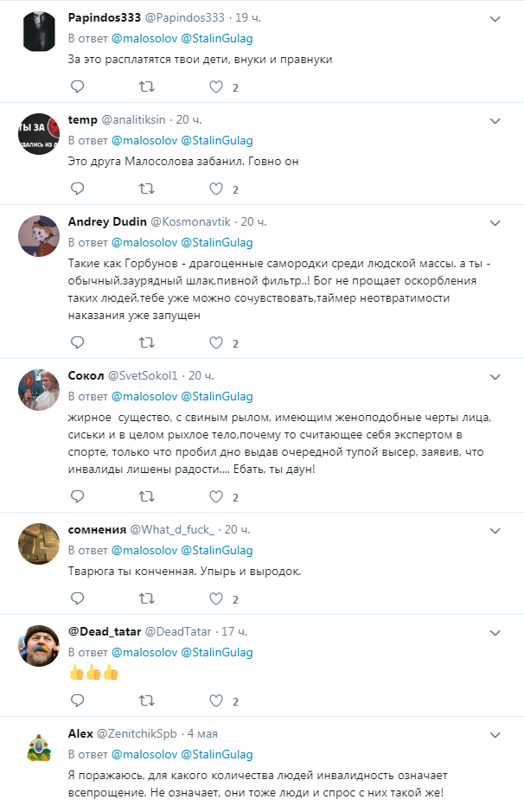The width and height of the screenshot is (524, 812).
Task: Retweet Andrey Dudin's reply
Action: pos(147,342)
